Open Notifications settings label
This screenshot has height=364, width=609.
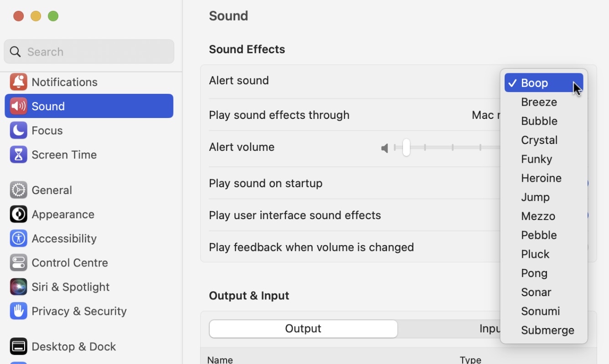[65, 82]
